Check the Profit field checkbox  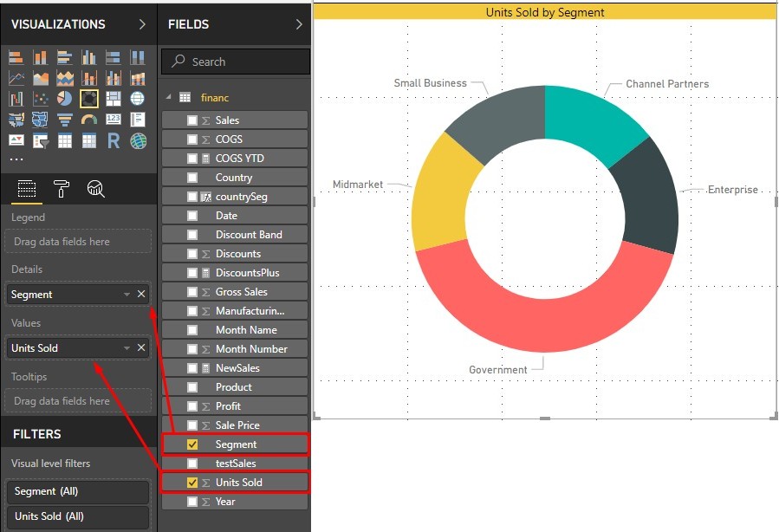pyautogui.click(x=192, y=406)
